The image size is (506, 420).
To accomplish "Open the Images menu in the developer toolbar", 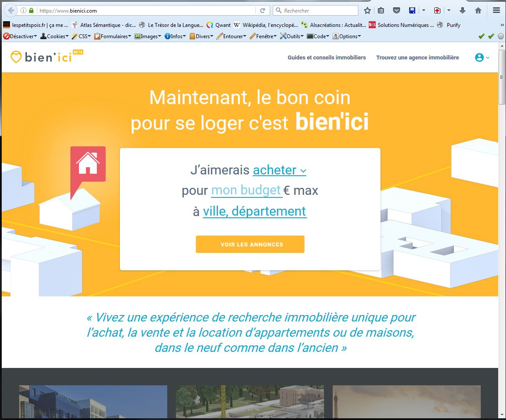I will tap(148, 36).
